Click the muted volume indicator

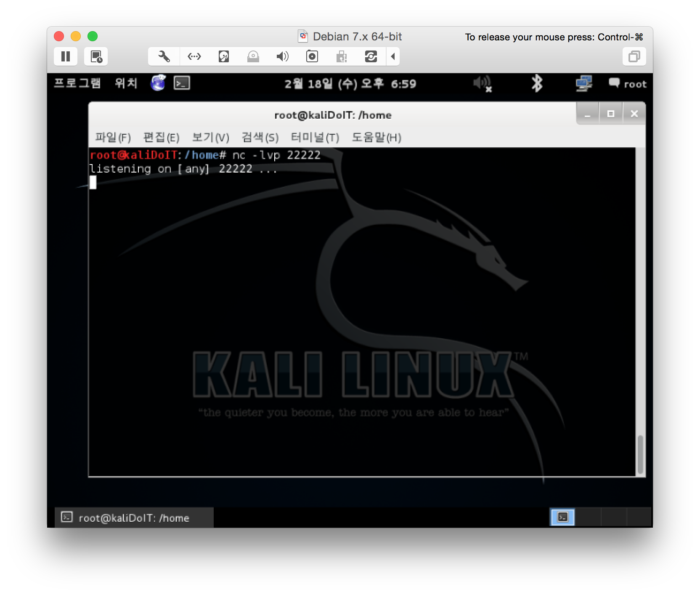click(x=482, y=83)
